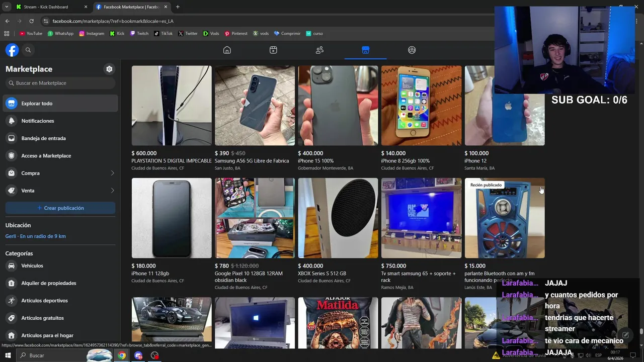The image size is (644, 362).
Task: Open the iPhone 11 128gb listing photo
Action: click(172, 218)
